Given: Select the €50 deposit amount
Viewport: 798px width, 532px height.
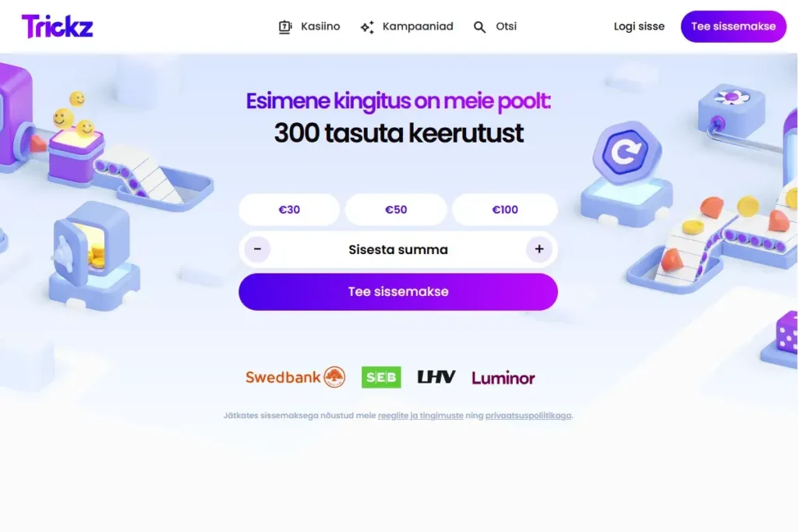Looking at the screenshot, I should 396,210.
